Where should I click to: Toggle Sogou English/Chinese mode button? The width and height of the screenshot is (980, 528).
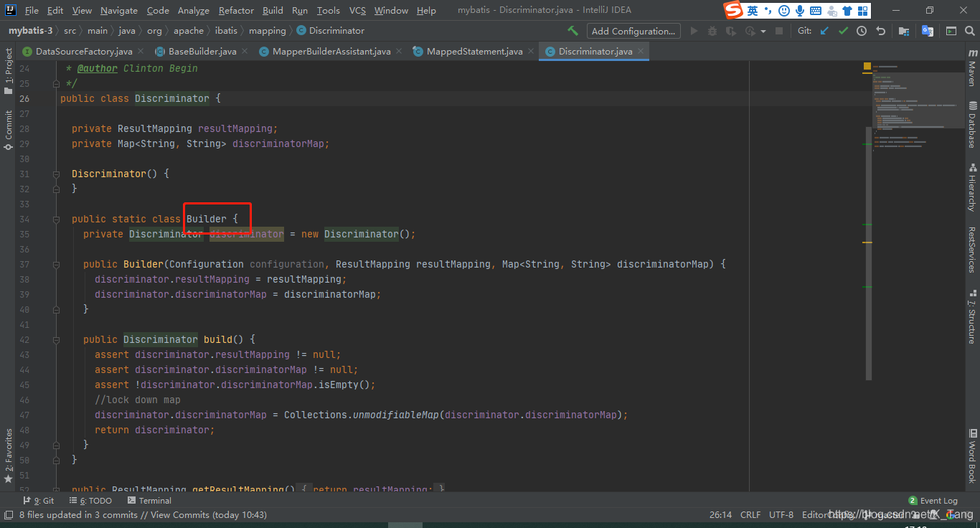pyautogui.click(x=752, y=11)
